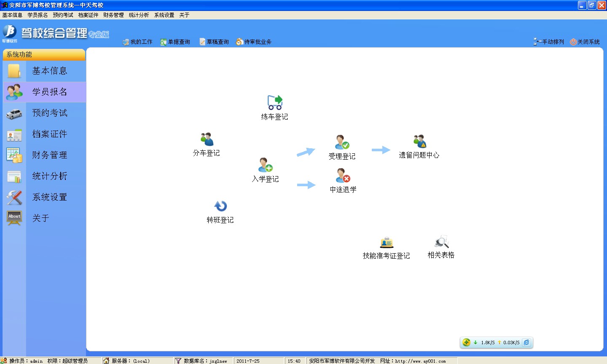The image size is (607, 364).
Task: Minimize the application window
Action: pyautogui.click(x=582, y=5)
